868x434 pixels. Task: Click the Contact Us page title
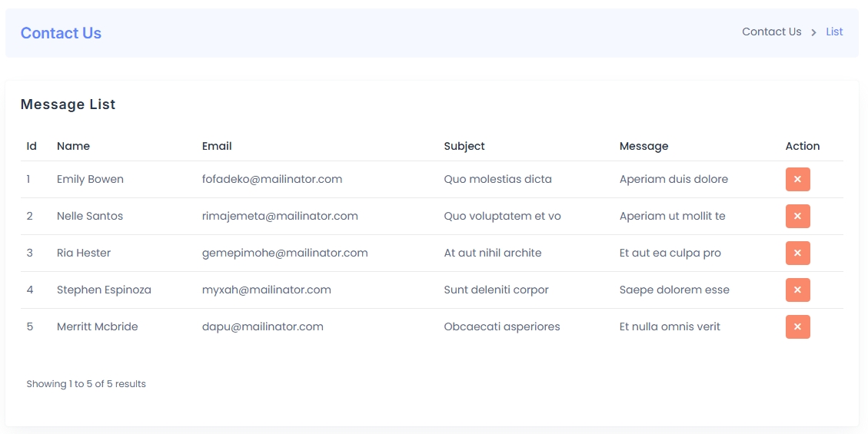tap(61, 33)
